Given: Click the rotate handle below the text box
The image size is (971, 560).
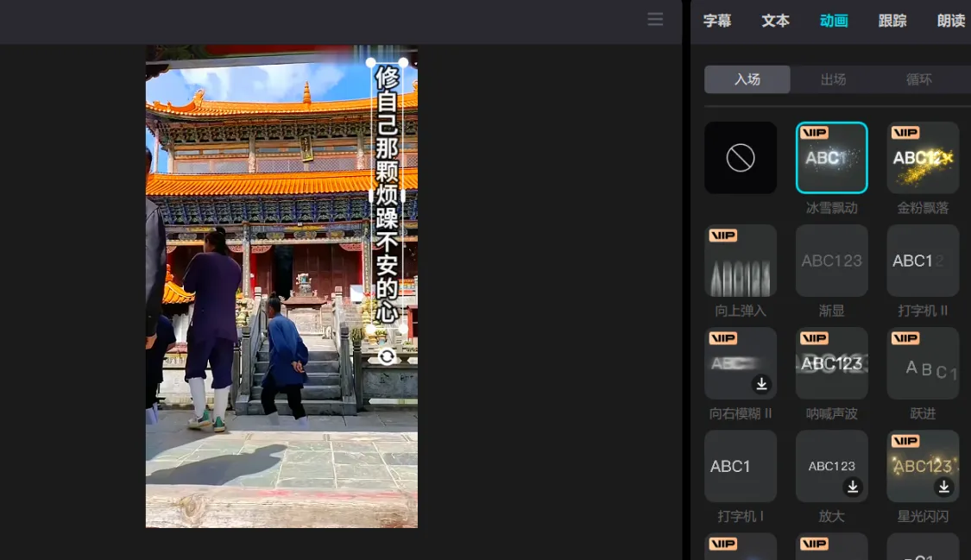Looking at the screenshot, I should (x=387, y=356).
